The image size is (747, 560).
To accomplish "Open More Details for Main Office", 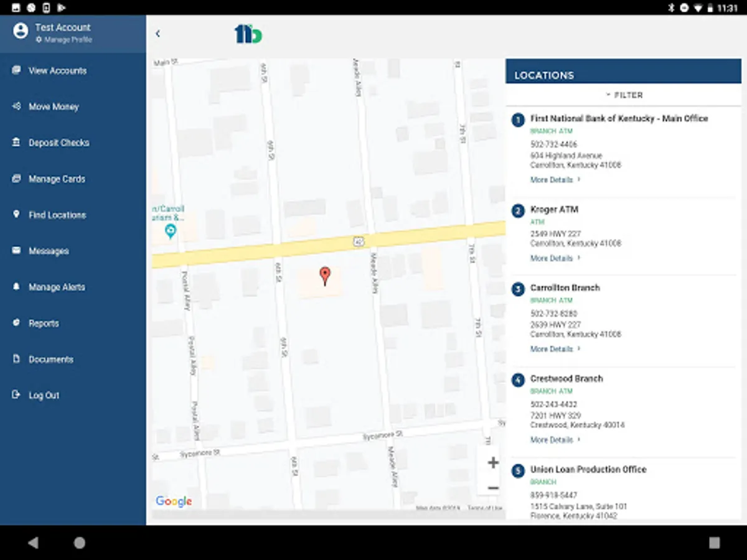I will click(555, 180).
